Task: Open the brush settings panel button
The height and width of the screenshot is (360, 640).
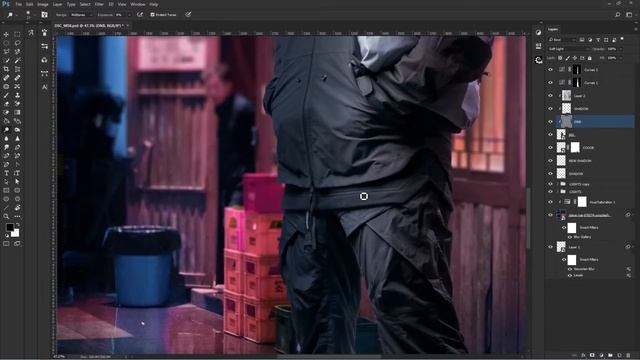Action: click(x=44, y=15)
